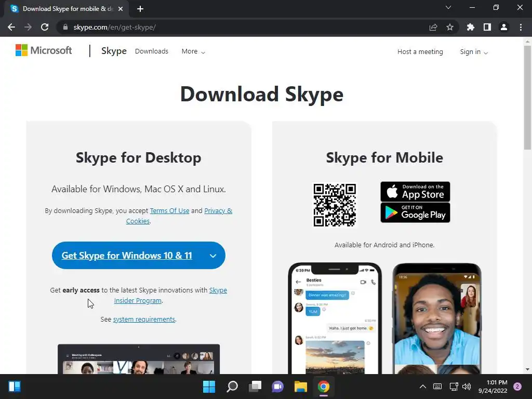Click the Chrome taskbar icon
Viewport: 532px width, 399px height.
[x=323, y=387]
